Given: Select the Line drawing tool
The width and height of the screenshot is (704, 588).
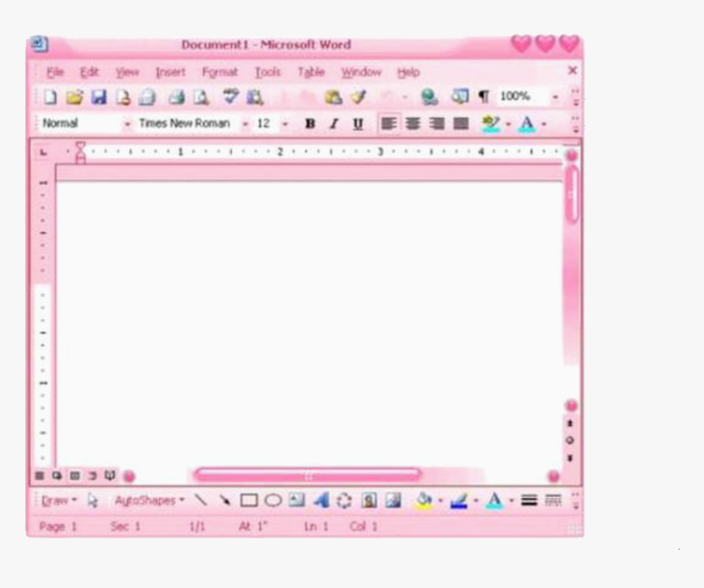Looking at the screenshot, I should [201, 500].
